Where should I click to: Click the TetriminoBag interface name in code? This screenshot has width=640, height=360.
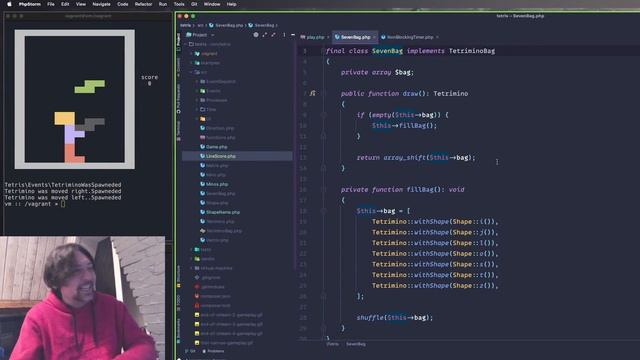(472, 51)
